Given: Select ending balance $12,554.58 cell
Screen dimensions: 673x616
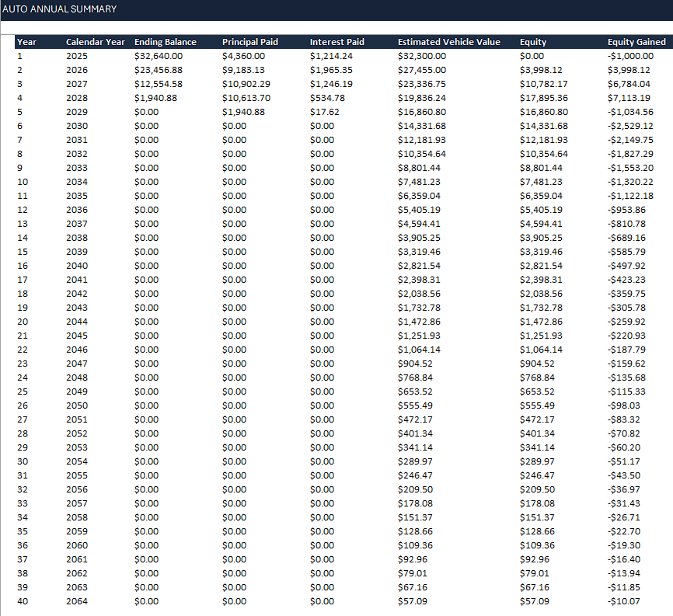Looking at the screenshot, I should point(159,84).
